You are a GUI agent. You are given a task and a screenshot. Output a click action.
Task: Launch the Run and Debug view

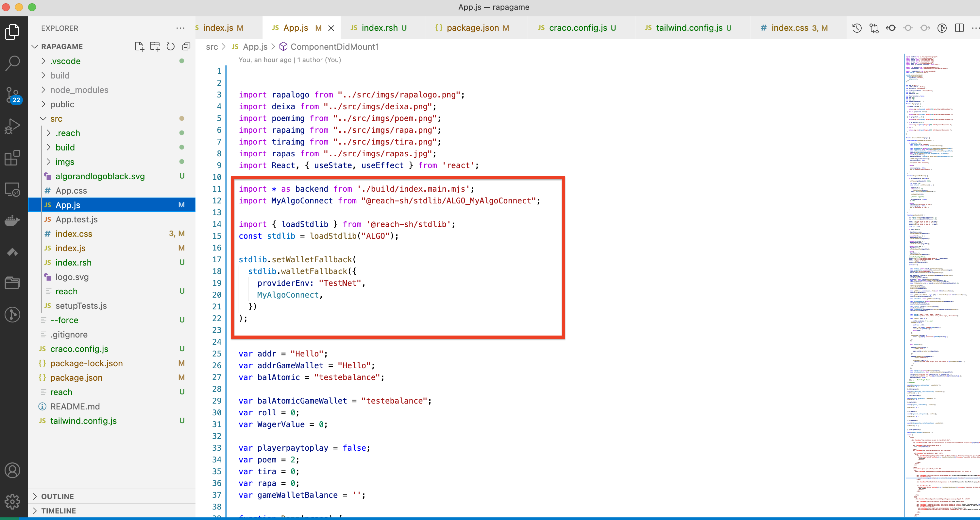tap(12, 126)
